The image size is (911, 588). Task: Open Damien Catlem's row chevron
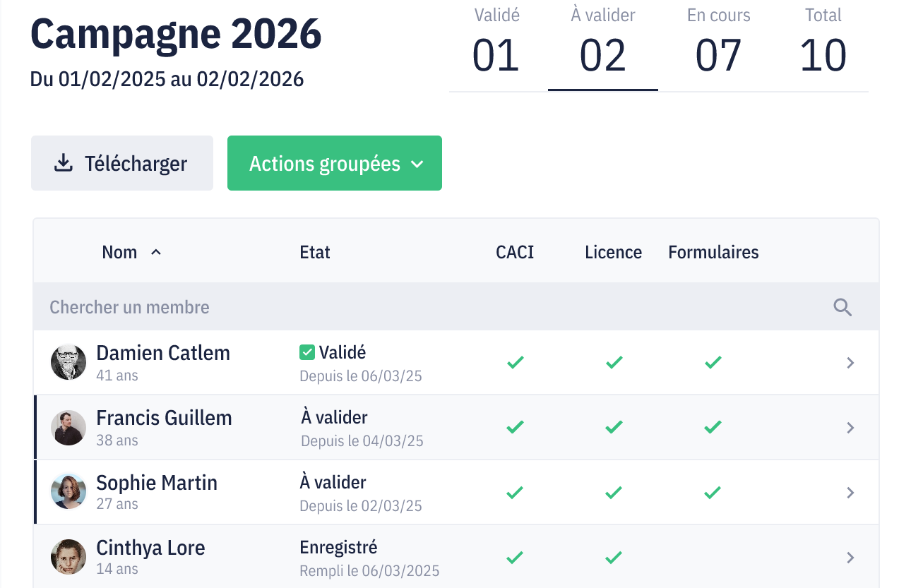850,363
